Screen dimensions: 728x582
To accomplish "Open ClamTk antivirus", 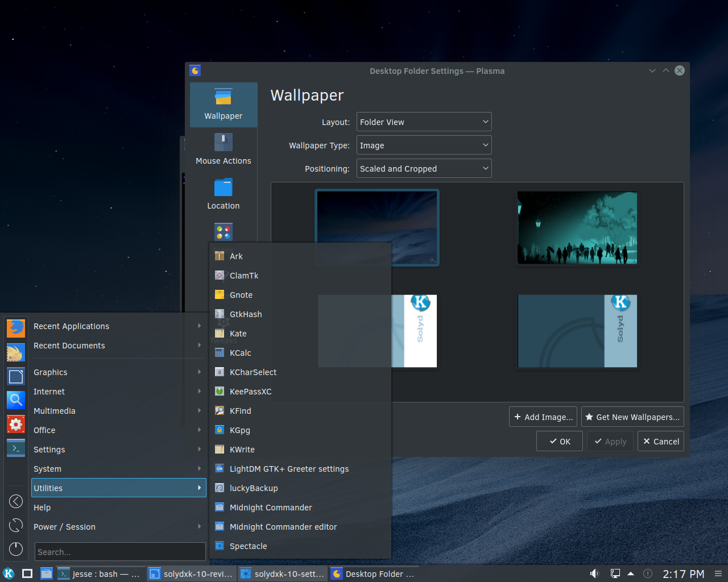I will (x=300, y=276).
